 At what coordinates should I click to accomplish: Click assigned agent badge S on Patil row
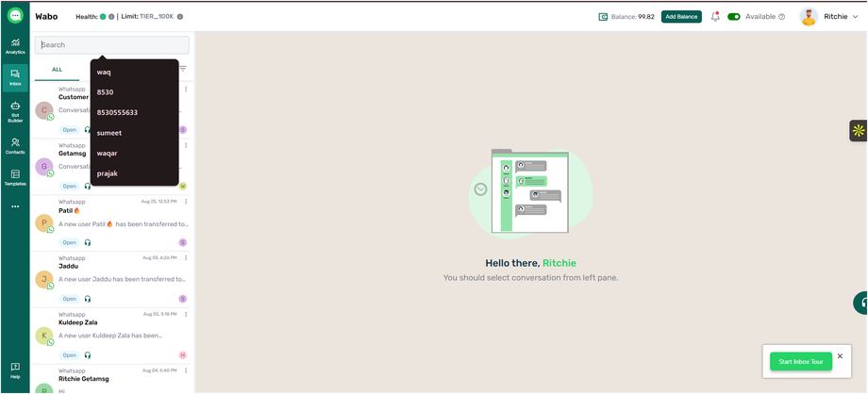pos(183,242)
